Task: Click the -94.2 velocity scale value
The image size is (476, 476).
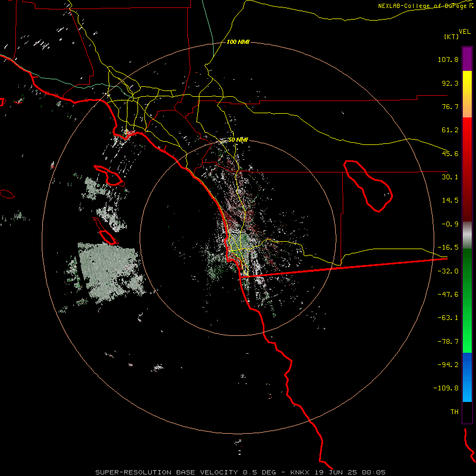Action: coord(448,365)
